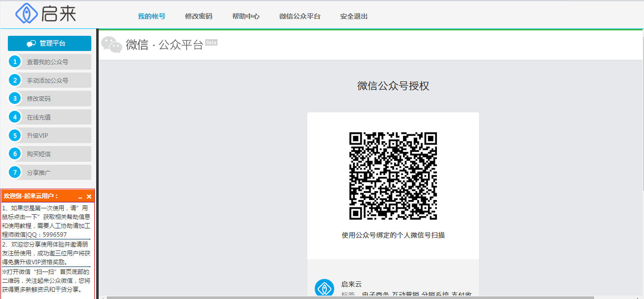Open 手动添加公众号 sidebar item
The height and width of the screenshot is (299, 644).
pos(50,80)
